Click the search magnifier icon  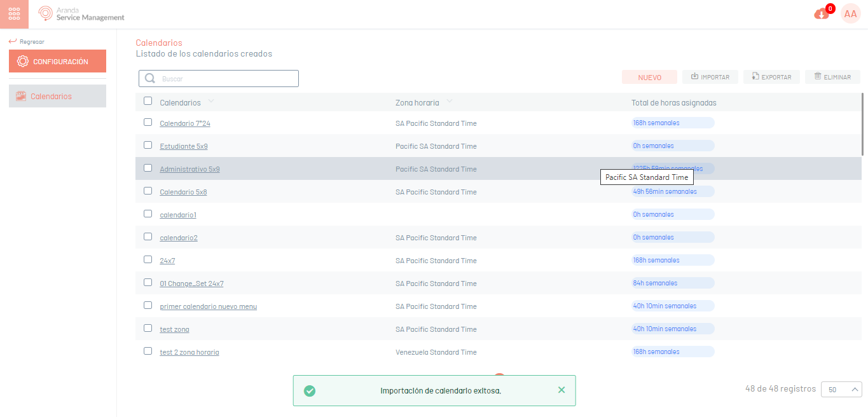pyautogui.click(x=150, y=79)
